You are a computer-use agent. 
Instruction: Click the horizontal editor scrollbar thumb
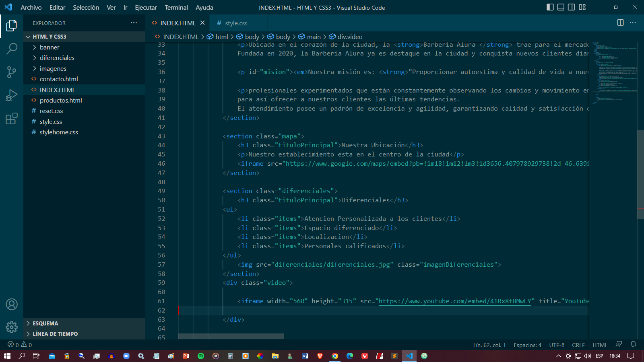point(231,336)
